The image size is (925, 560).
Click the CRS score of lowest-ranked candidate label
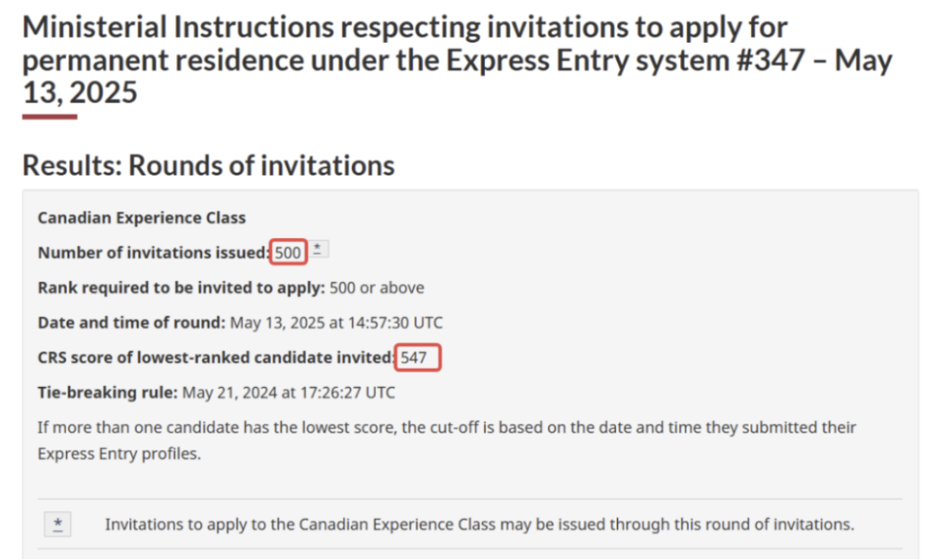(216, 358)
